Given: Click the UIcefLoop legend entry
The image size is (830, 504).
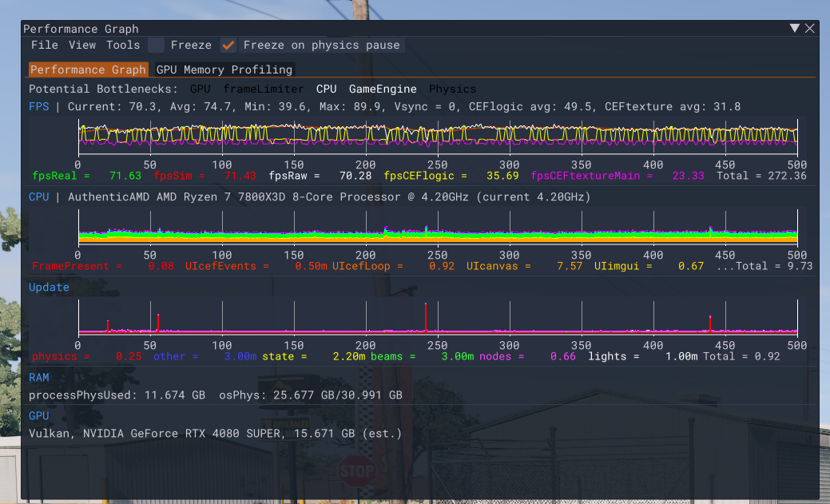Looking at the screenshot, I should tap(393, 266).
